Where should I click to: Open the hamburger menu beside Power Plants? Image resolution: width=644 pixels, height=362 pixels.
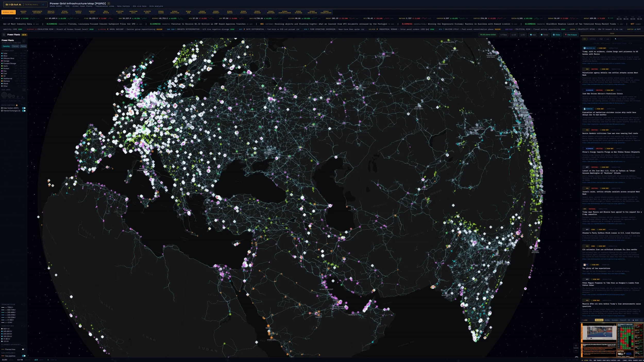point(4,35)
